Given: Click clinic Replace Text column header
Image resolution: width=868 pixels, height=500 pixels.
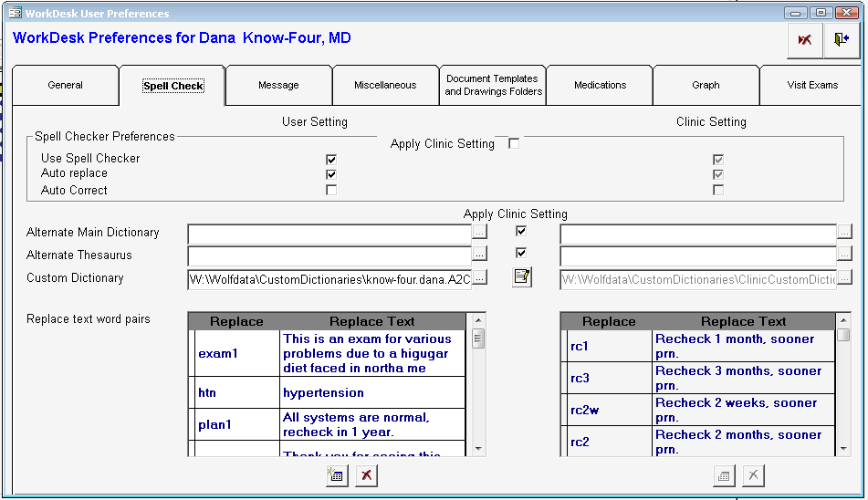Looking at the screenshot, I should [744, 321].
